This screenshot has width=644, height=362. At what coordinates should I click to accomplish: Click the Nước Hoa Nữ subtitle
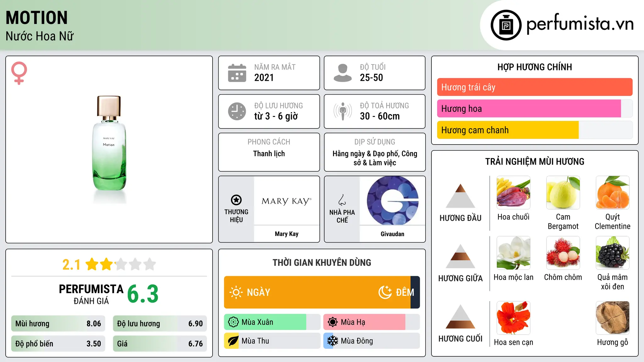[x=40, y=36]
